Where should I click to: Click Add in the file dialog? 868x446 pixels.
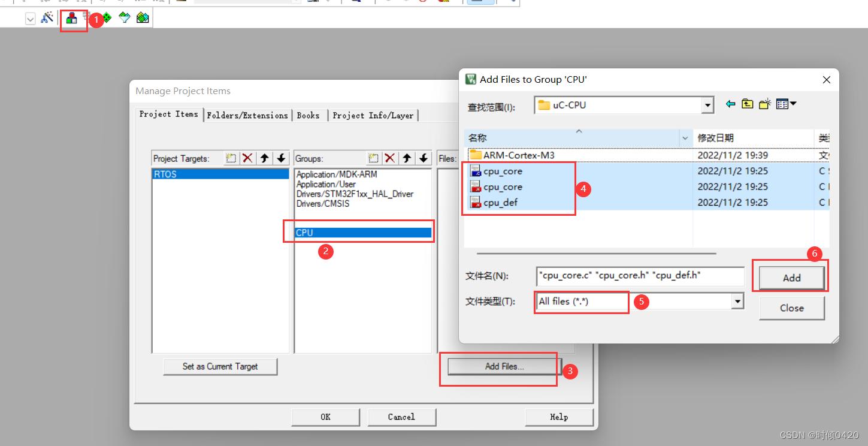[x=791, y=278]
